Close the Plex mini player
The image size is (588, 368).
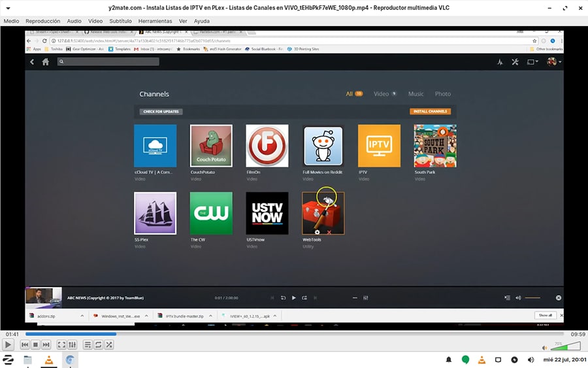click(559, 298)
